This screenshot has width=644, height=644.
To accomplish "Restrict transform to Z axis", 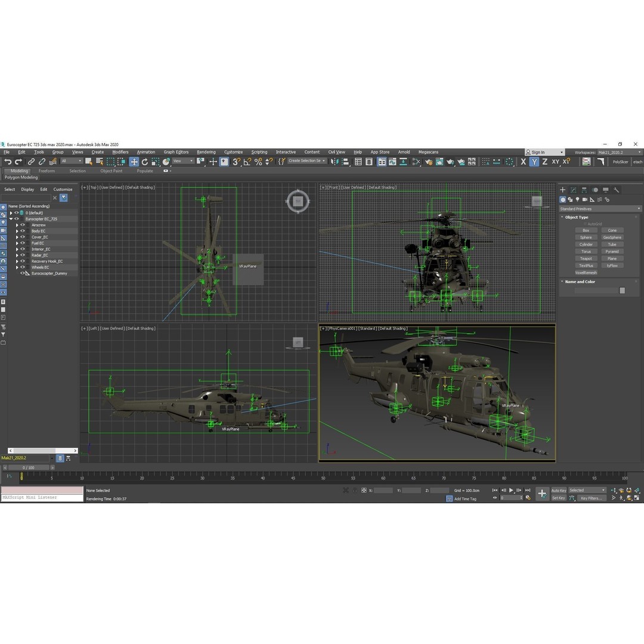I will [544, 162].
